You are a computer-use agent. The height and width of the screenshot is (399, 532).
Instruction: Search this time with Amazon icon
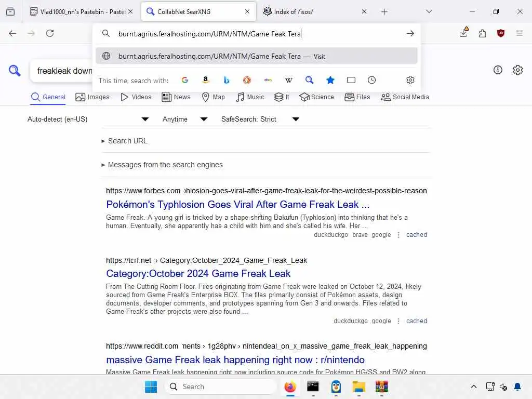[x=206, y=80]
